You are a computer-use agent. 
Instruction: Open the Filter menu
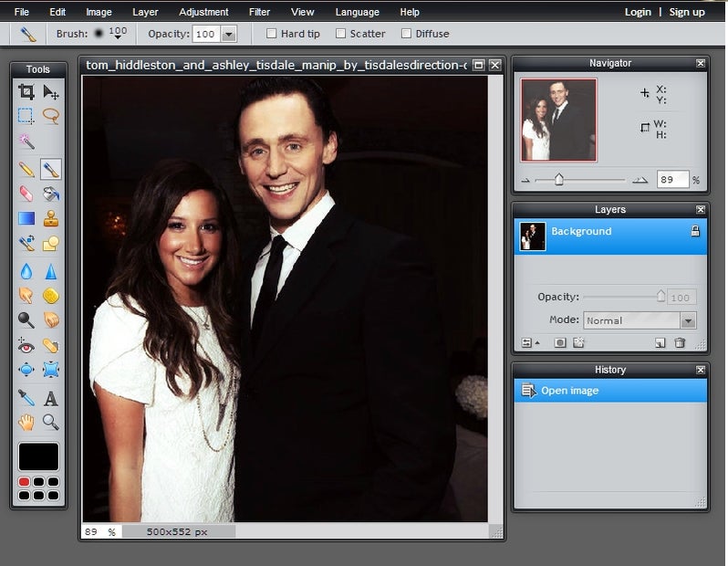pyautogui.click(x=259, y=12)
